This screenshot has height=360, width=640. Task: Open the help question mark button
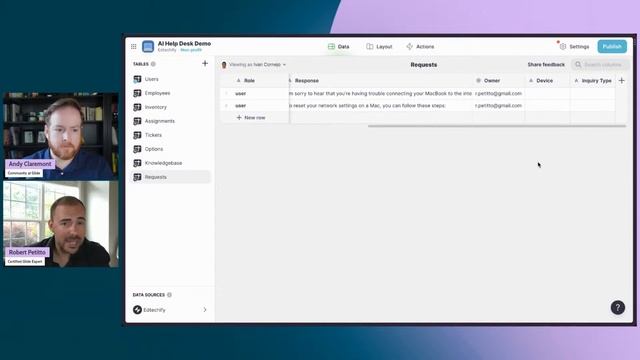click(618, 307)
